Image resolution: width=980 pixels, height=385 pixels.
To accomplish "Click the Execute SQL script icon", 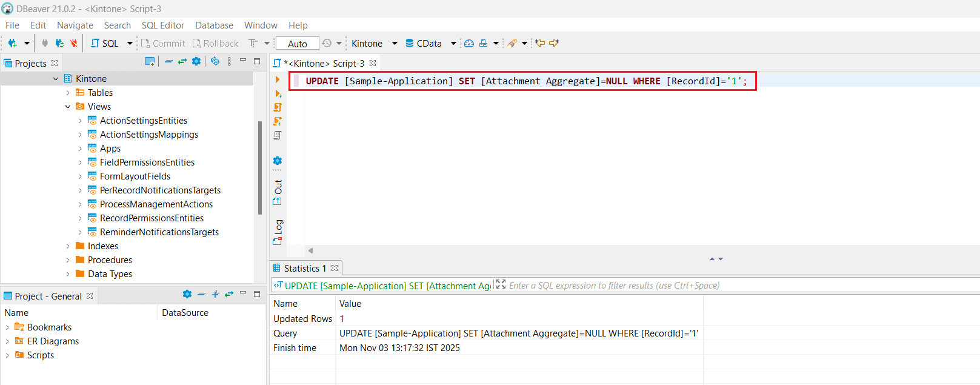I will tap(278, 107).
